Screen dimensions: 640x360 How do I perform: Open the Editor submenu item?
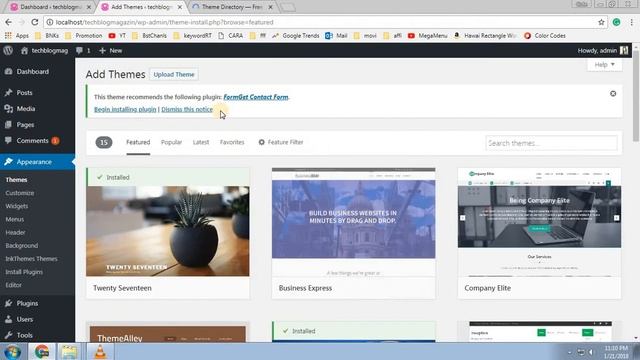[x=13, y=285]
